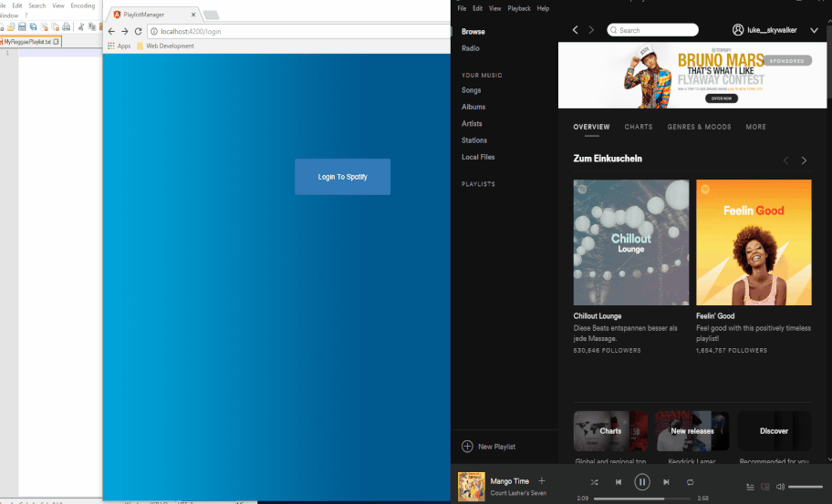
Task: Open the Feelin' Good playlist cover
Action: point(754,242)
